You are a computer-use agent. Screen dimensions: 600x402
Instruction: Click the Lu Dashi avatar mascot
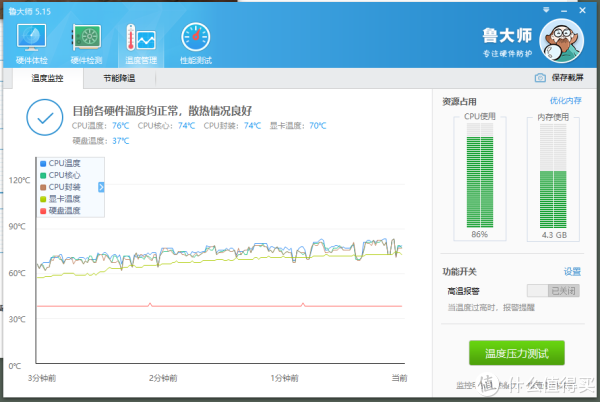[x=562, y=41]
